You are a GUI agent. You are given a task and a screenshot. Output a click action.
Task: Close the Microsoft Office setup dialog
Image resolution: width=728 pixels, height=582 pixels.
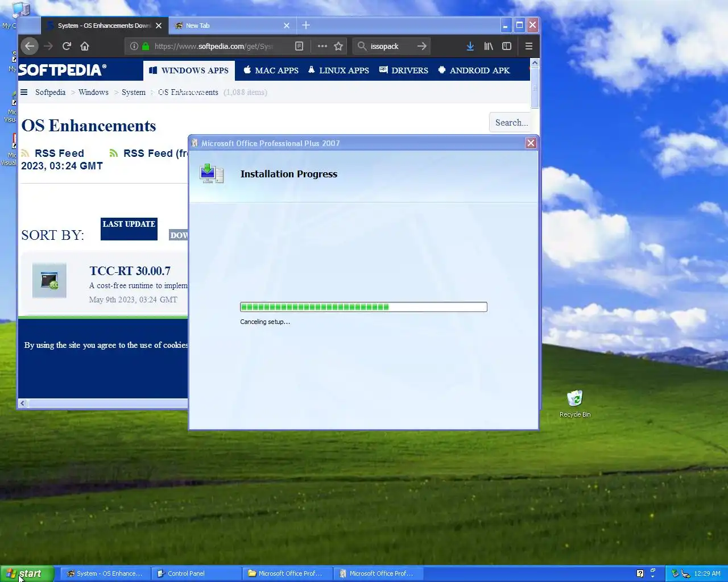[531, 143]
